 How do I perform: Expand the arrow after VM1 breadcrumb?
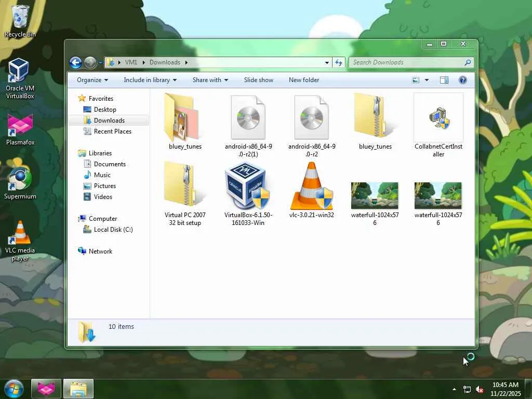143,62
